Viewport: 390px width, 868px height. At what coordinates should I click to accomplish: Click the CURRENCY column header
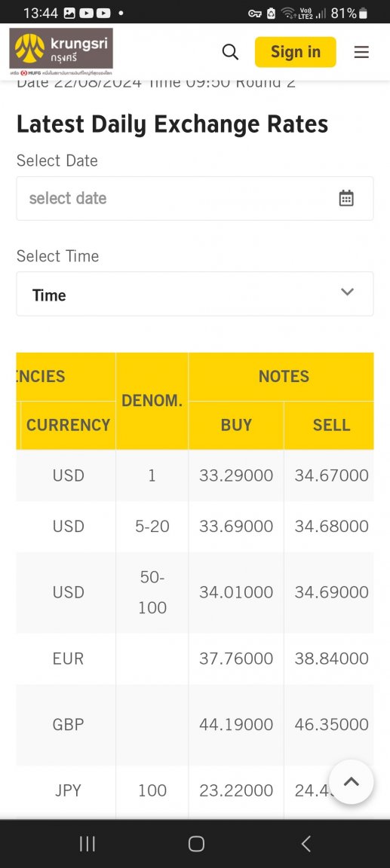point(68,425)
